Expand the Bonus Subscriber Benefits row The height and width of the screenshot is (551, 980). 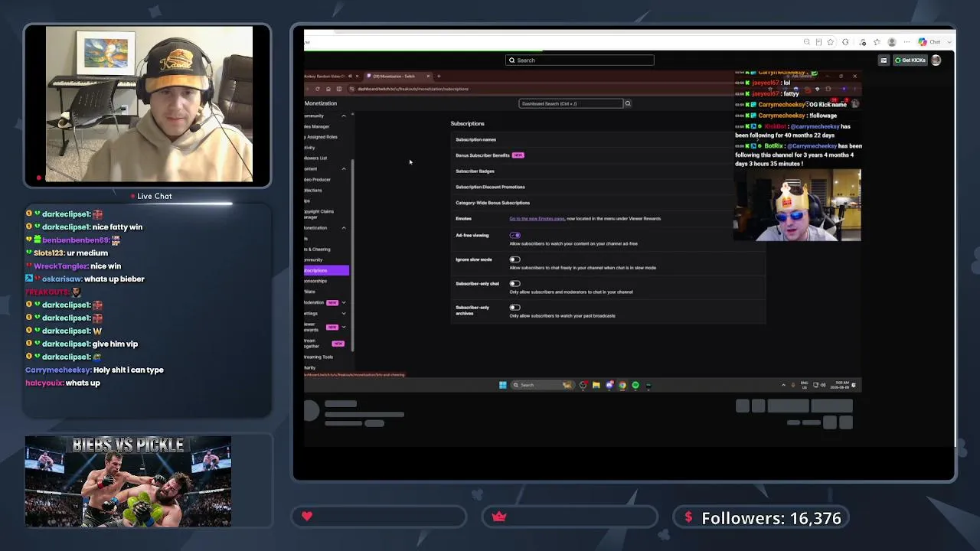(607, 155)
